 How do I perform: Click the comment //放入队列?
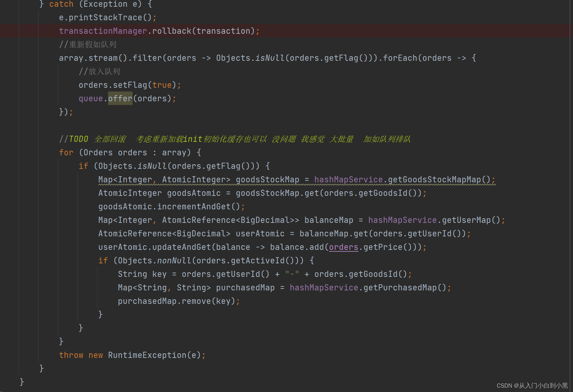(x=99, y=72)
